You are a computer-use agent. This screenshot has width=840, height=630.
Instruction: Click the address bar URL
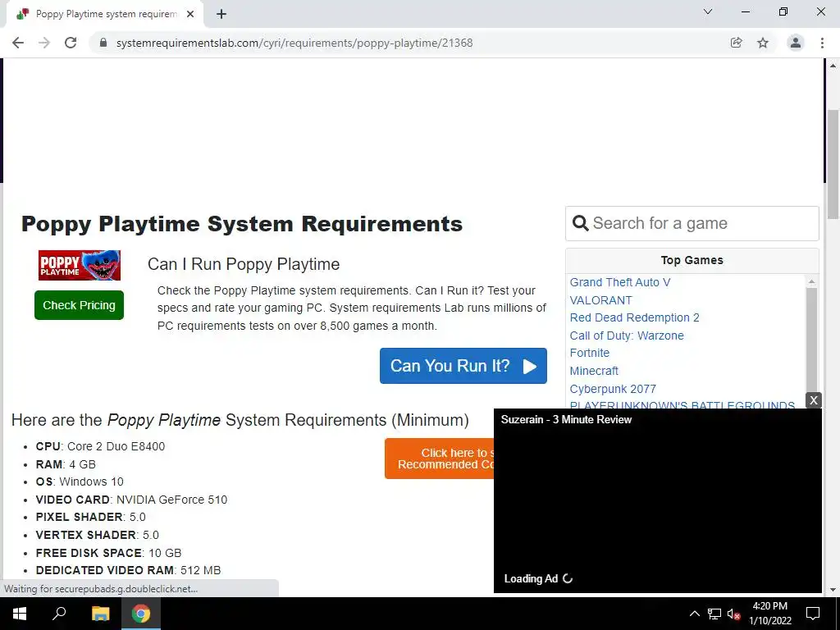[294, 43]
